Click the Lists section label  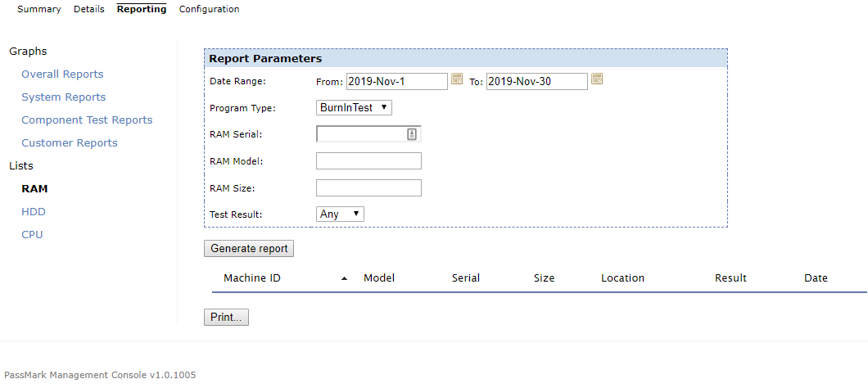(x=21, y=166)
